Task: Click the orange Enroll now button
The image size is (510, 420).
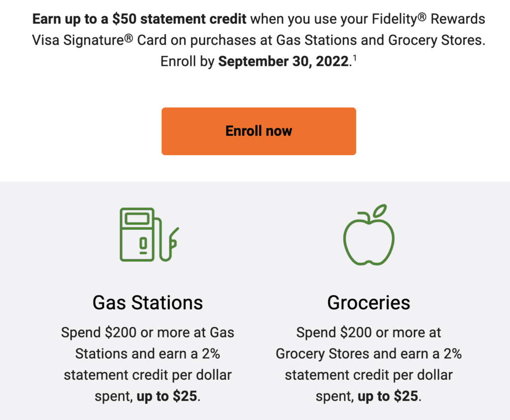Action: [x=258, y=131]
